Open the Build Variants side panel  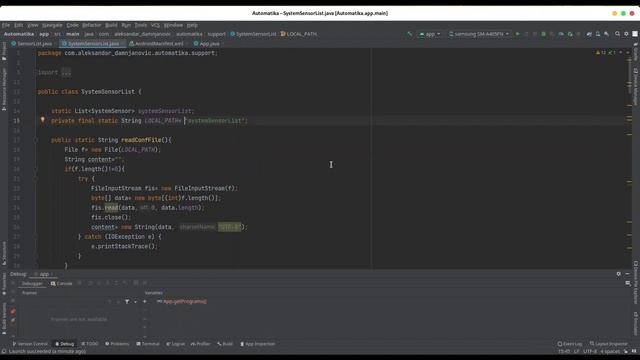click(4, 319)
